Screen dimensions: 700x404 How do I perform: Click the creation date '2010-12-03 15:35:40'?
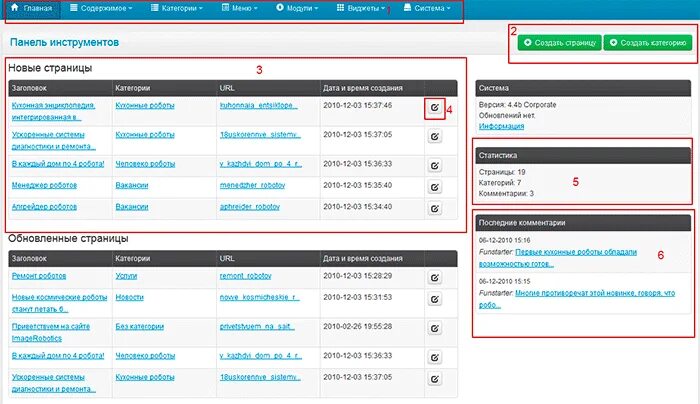[x=358, y=185]
